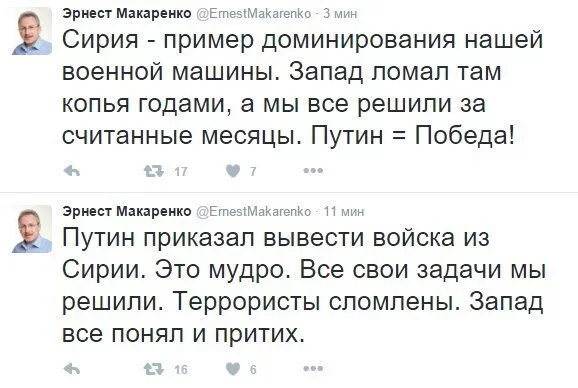
Task: Open profile photo on the first tweet
Action: [32, 31]
